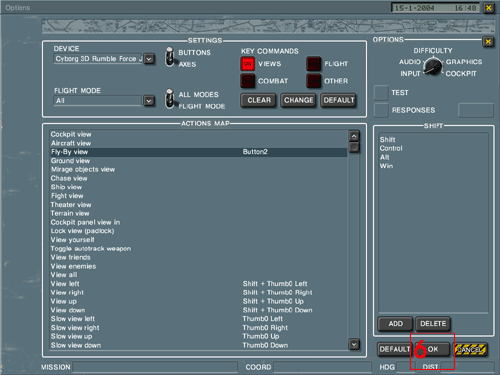Click the ADD shift button
Viewport: 500px width, 375px height.
(395, 324)
